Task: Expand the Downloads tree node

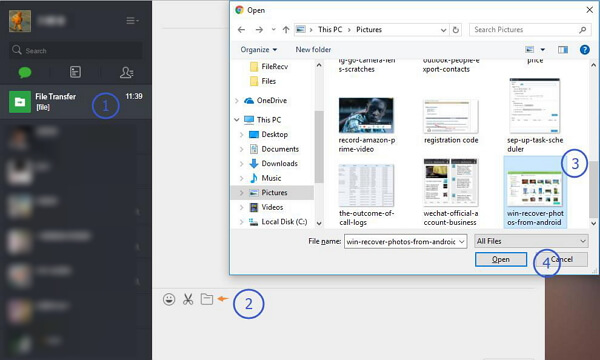Action: coord(241,164)
